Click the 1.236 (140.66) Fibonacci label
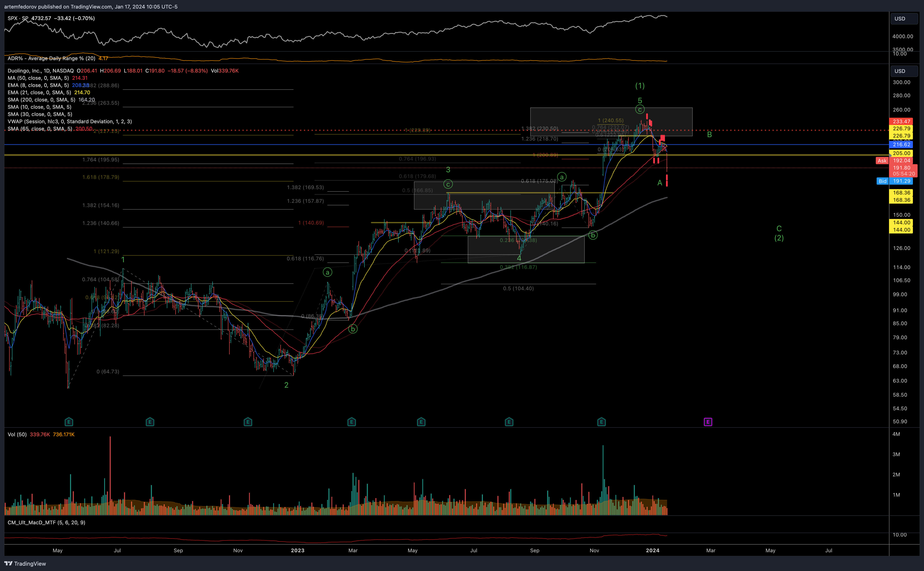This screenshot has width=924, height=571. tap(101, 223)
